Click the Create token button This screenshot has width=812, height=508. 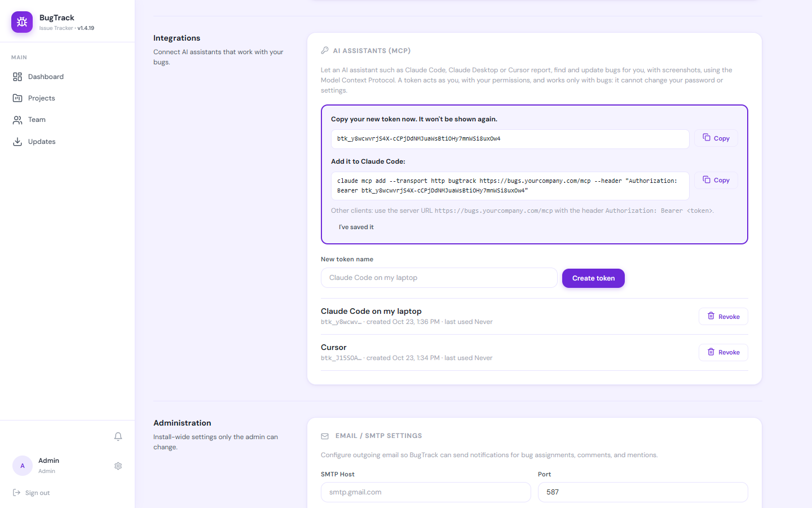(x=593, y=278)
